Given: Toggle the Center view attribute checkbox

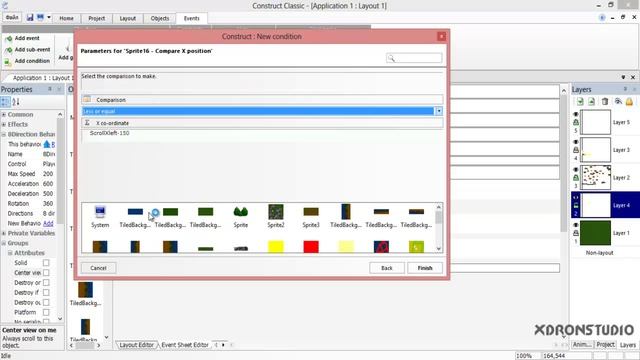Looking at the screenshot, I should (x=46, y=273).
